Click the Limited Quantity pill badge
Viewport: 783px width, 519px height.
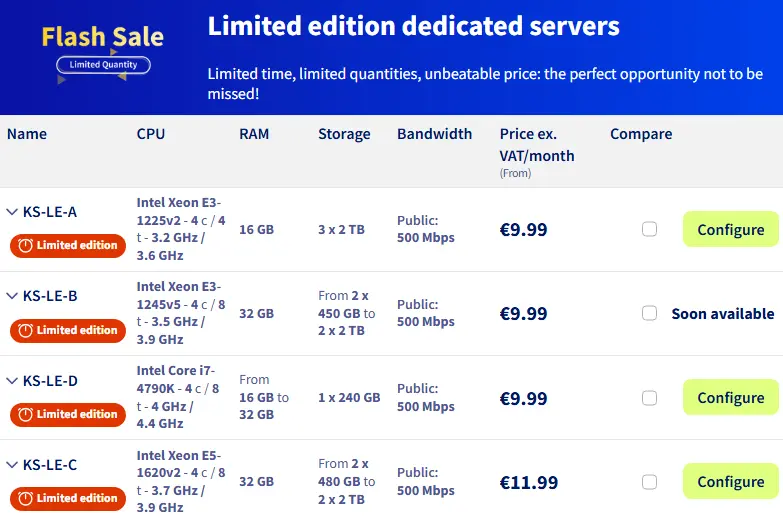pyautogui.click(x=103, y=65)
